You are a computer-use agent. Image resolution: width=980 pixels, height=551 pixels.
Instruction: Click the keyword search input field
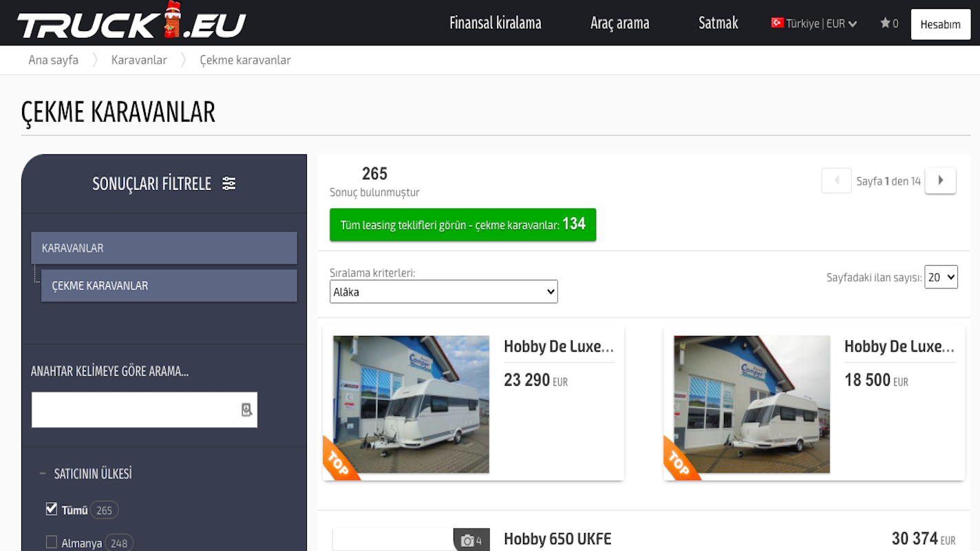point(134,410)
